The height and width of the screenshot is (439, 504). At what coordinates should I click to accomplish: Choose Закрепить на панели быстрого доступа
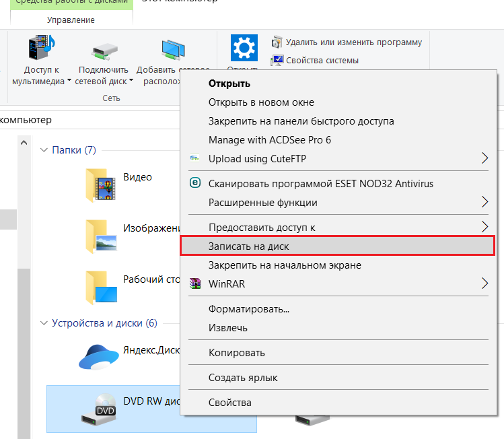338,121
